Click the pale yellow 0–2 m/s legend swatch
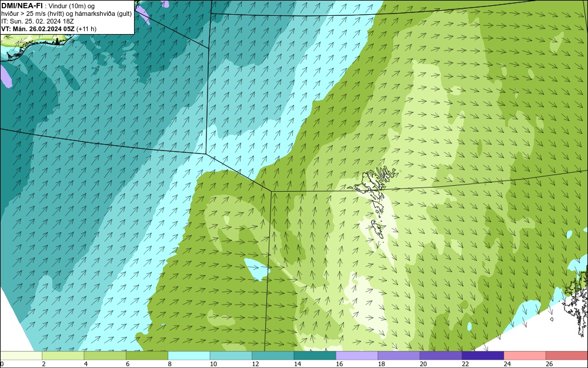Image resolution: width=588 pixels, height=368 pixels. 21,356
